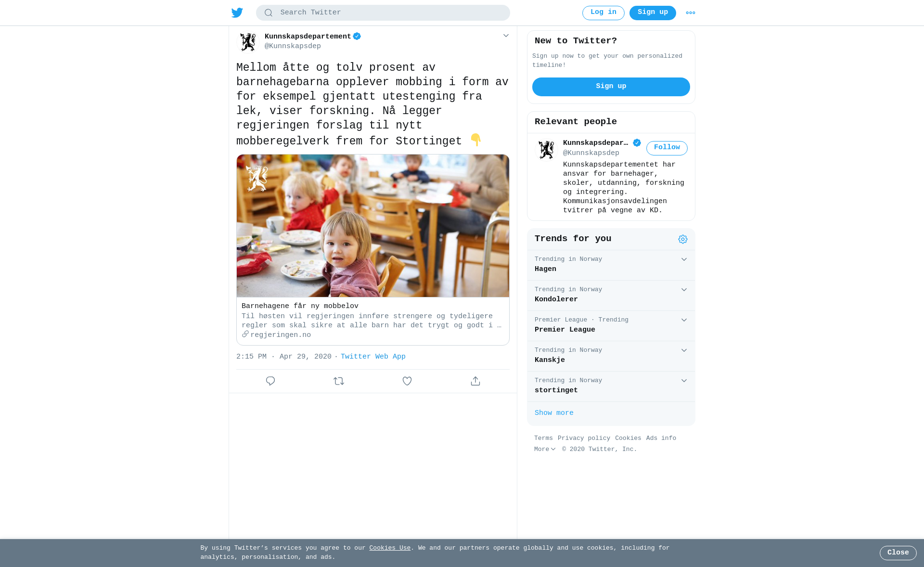Open the Kondolerer trending topic

[x=611, y=296]
